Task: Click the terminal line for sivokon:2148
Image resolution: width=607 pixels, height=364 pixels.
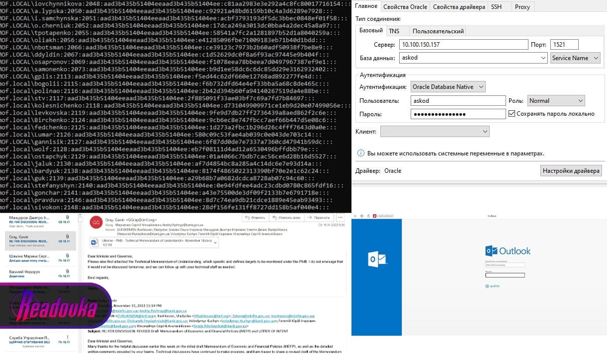Action: point(165,207)
